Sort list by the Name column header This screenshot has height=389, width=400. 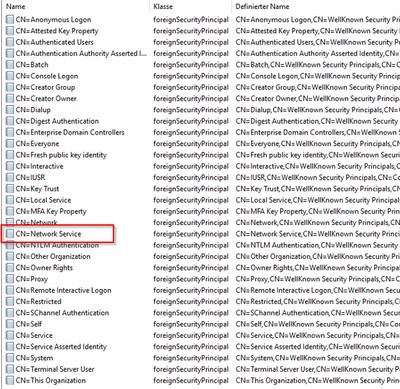16,6
